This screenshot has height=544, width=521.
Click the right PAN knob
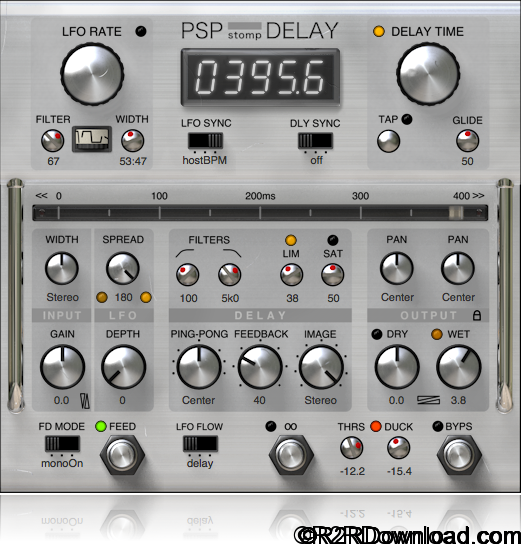pos(458,269)
